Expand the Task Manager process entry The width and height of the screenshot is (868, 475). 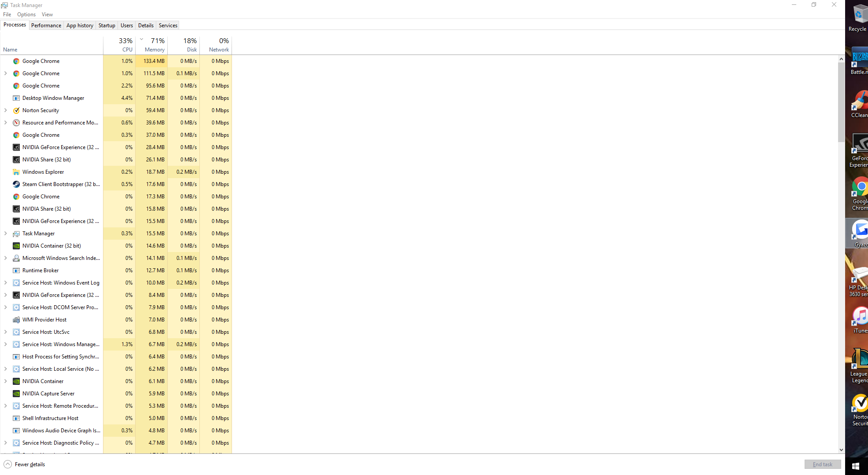click(x=5, y=234)
